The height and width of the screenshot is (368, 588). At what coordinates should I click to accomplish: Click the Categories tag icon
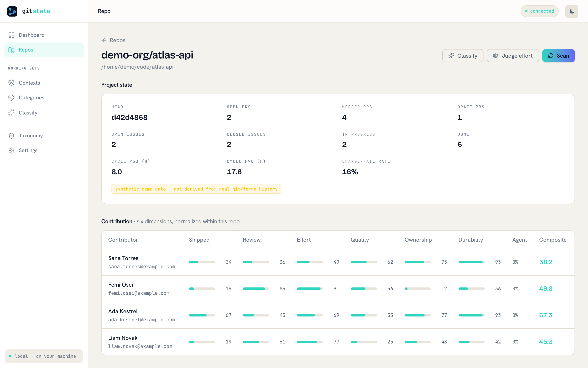(x=11, y=98)
